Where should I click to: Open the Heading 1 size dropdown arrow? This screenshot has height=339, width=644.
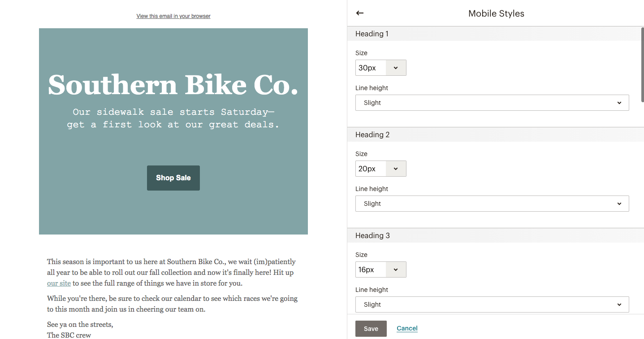[x=396, y=67]
